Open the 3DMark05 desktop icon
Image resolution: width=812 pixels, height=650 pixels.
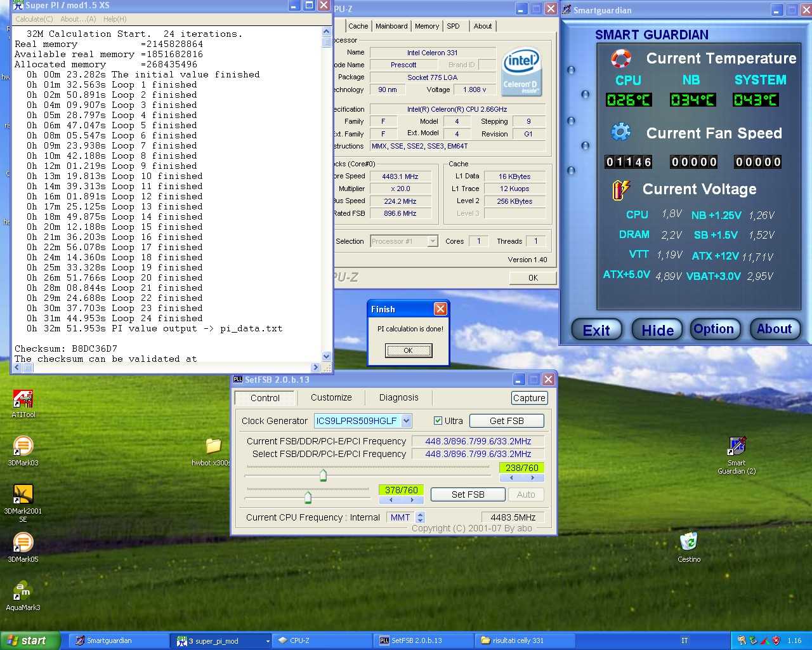(x=23, y=547)
